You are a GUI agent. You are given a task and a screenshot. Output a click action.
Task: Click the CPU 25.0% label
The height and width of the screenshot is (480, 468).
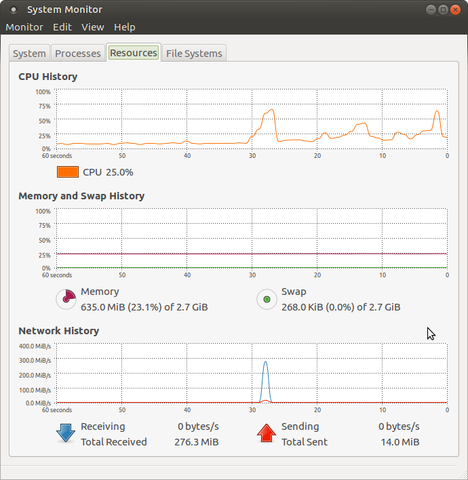[108, 172]
